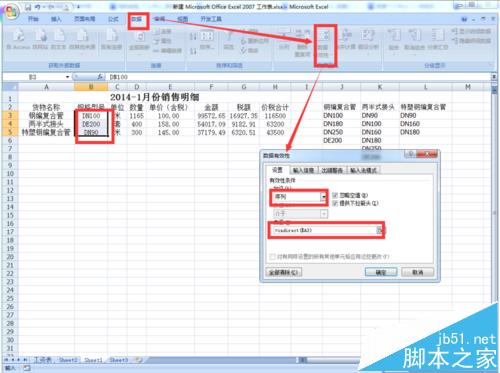Click the Undo arrow in quick access toolbar
Screen dimensions: 500x373
[x=37, y=7]
